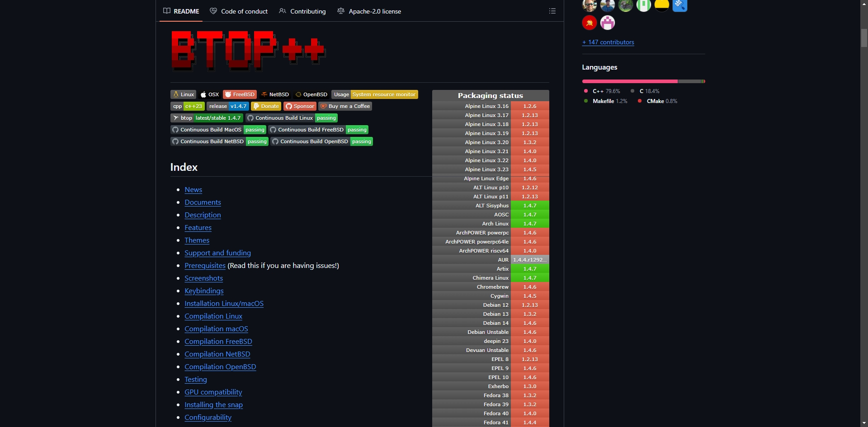Follow the Compilation FreeBSD link
The height and width of the screenshot is (427, 868).
218,342
